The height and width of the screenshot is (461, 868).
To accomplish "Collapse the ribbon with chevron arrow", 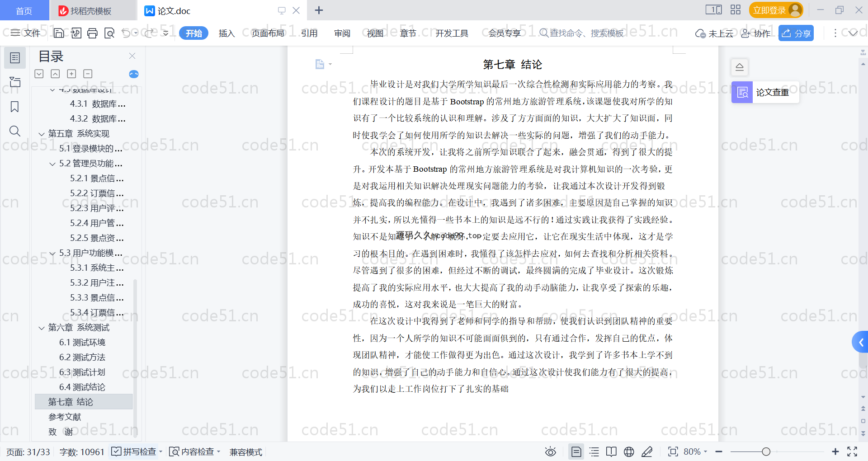I will coord(853,33).
